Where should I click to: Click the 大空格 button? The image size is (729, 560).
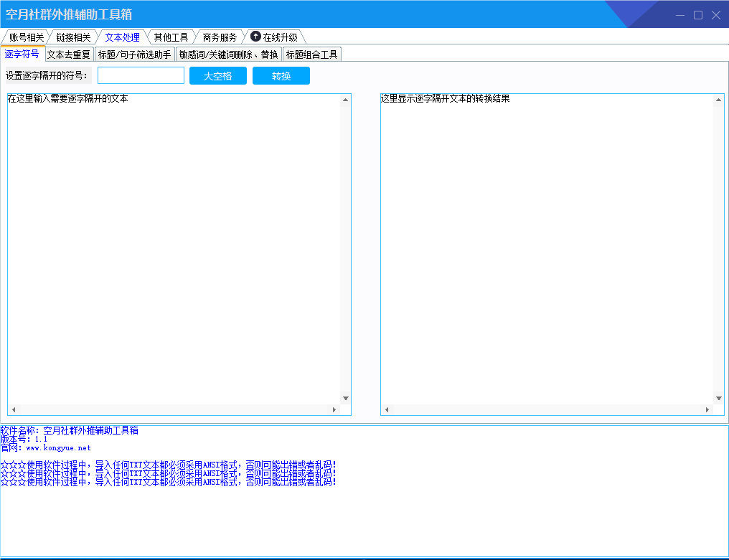tap(218, 76)
